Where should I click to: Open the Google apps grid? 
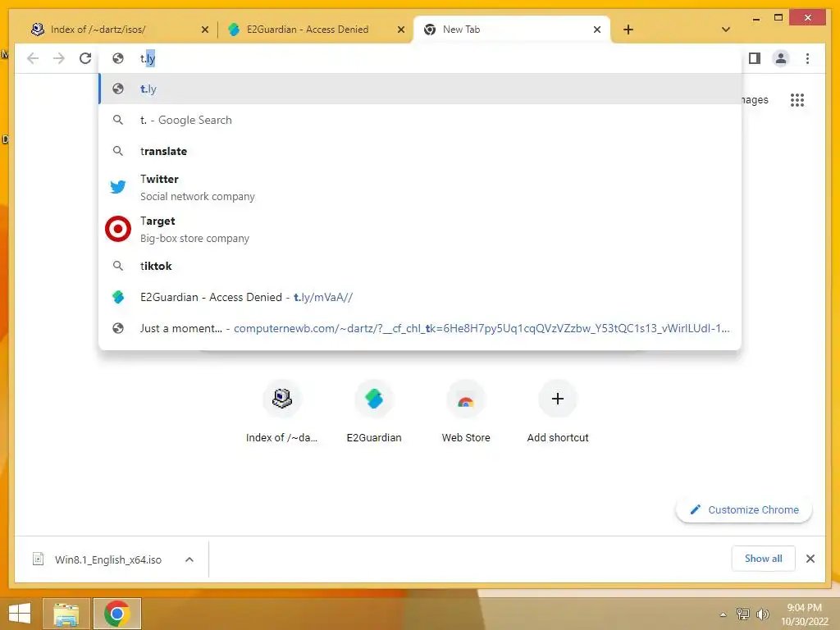tap(797, 99)
